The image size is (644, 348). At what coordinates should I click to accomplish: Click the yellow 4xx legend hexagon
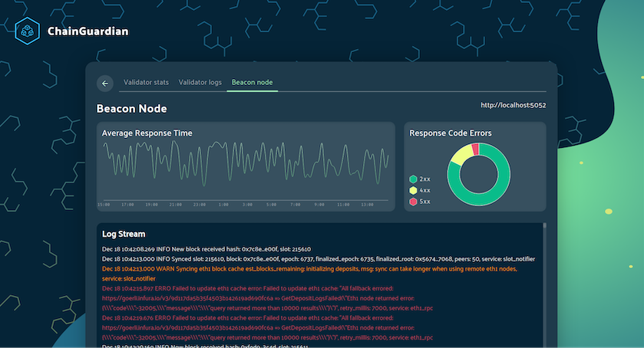pos(413,190)
